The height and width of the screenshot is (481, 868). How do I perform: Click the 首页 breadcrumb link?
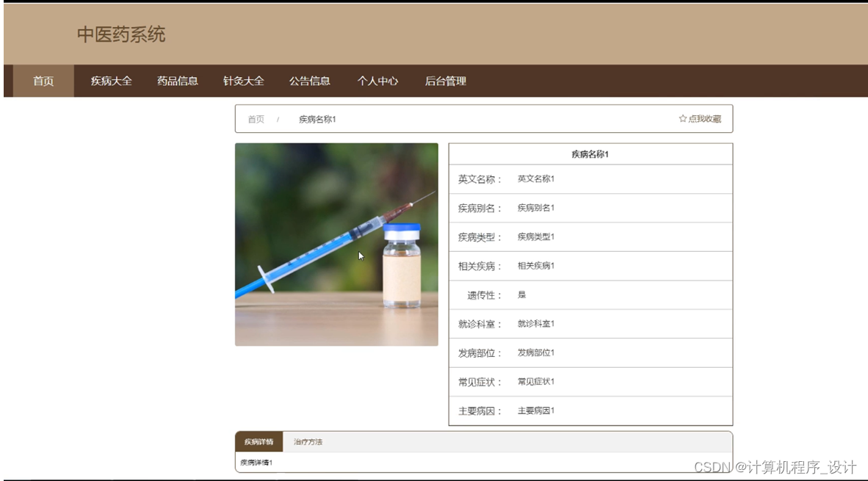(256, 119)
